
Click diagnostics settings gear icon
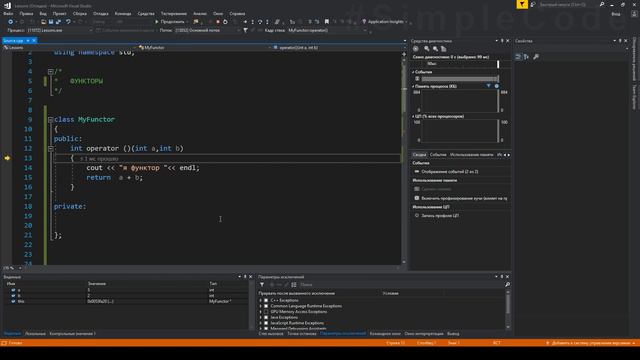[416, 49]
